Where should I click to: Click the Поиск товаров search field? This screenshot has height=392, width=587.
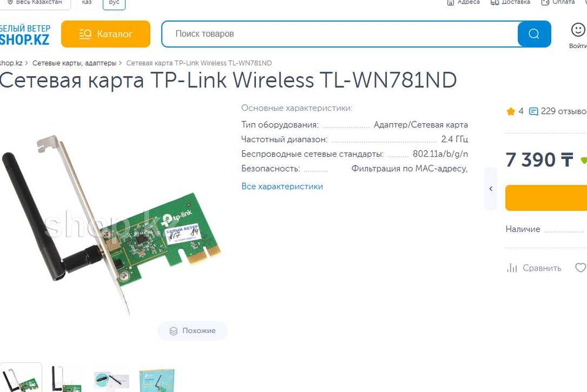coord(340,34)
